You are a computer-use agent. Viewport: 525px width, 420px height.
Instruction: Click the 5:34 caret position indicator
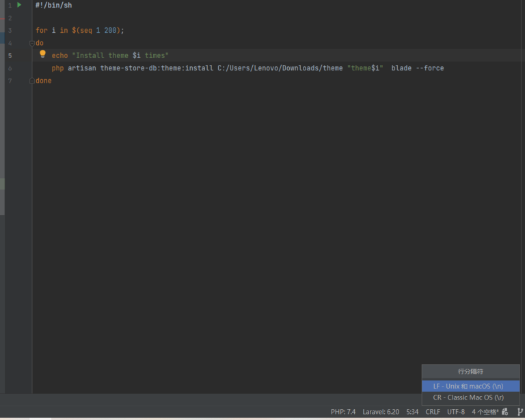click(x=412, y=412)
